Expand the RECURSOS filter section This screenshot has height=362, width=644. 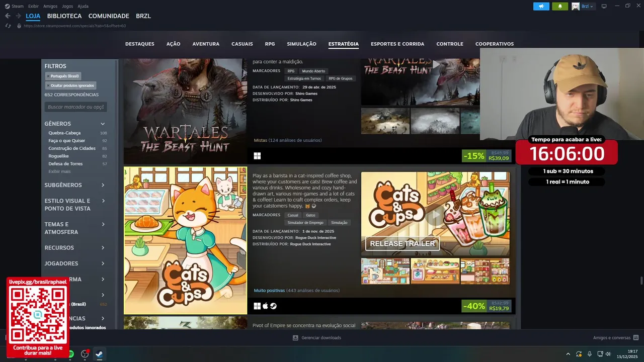click(75, 248)
